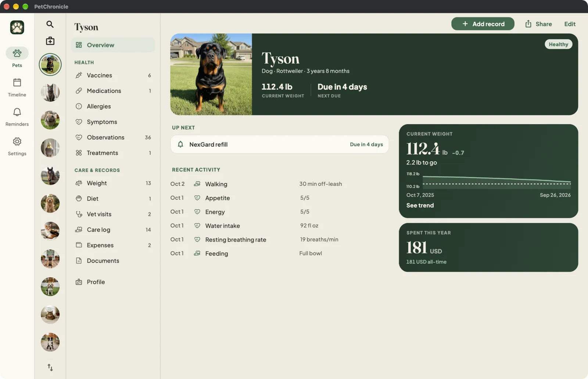Click the Energy heart icon
Viewport: 588px width, 379px height.
197,212
